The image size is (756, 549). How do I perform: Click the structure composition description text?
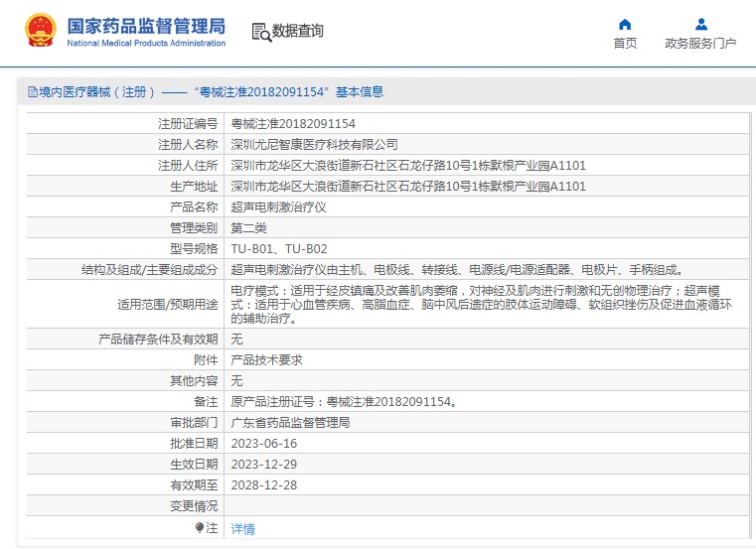(457, 269)
